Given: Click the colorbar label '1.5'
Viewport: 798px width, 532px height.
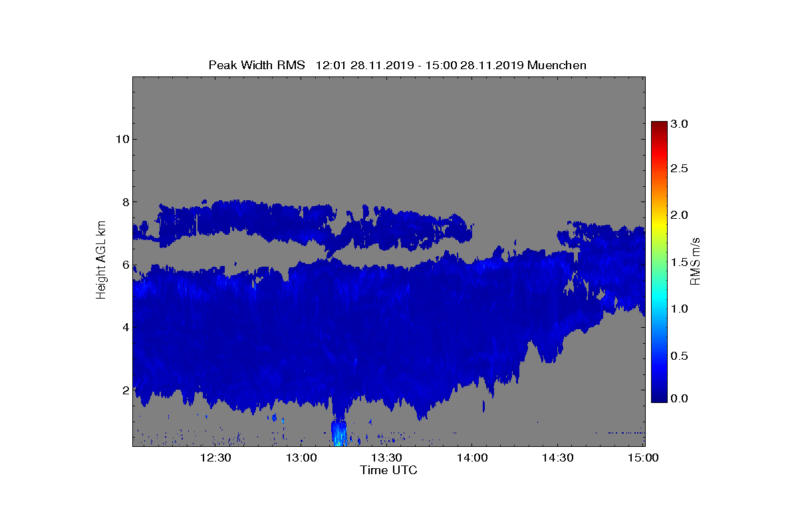Looking at the screenshot, I should 680,263.
